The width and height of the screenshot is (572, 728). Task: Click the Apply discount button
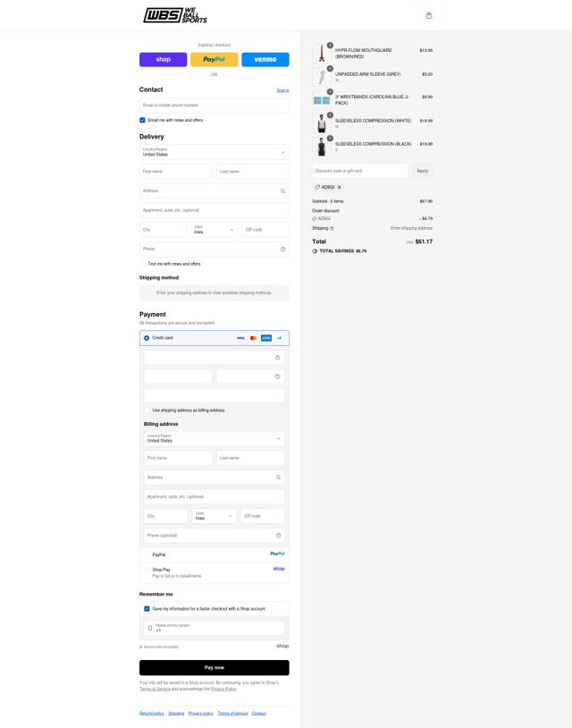pyautogui.click(x=422, y=171)
